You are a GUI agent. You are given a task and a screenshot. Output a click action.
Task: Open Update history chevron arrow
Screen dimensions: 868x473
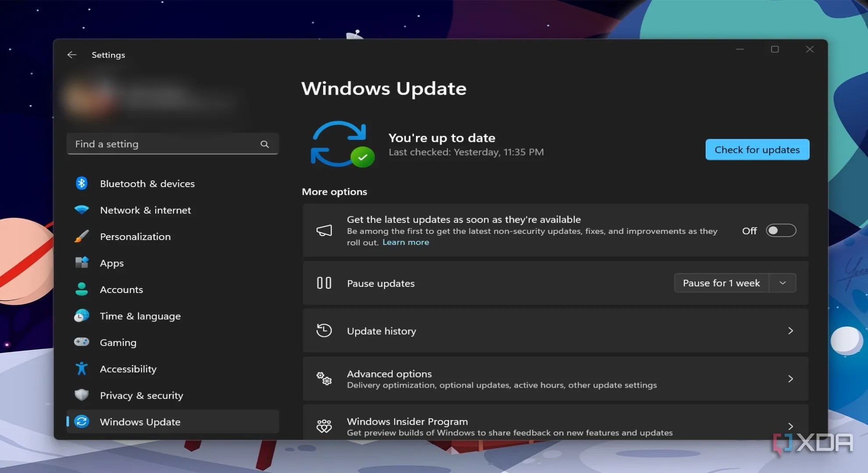(790, 331)
